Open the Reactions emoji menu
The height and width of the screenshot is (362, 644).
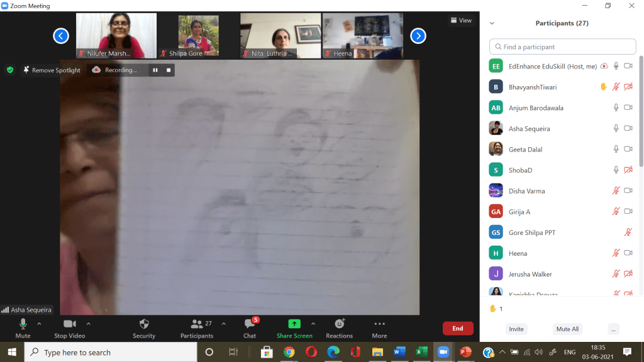[339, 324]
